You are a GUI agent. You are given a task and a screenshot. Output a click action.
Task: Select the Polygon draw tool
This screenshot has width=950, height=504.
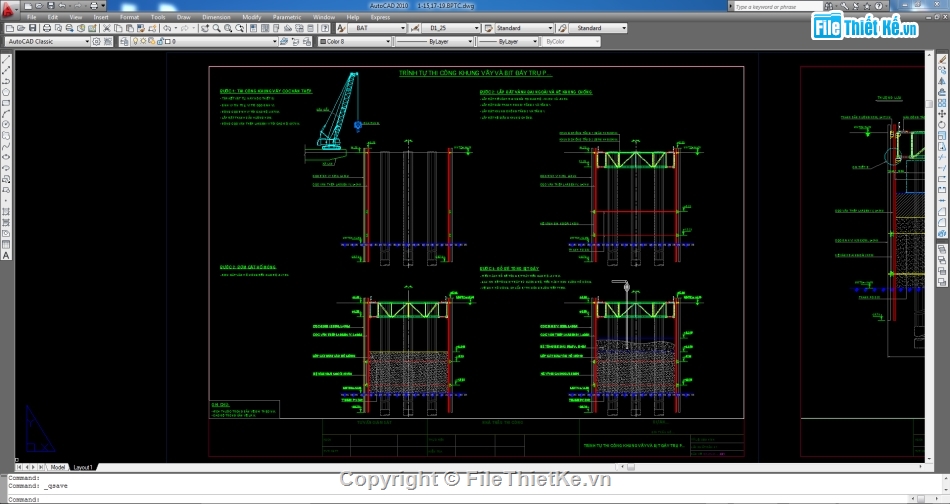click(7, 91)
